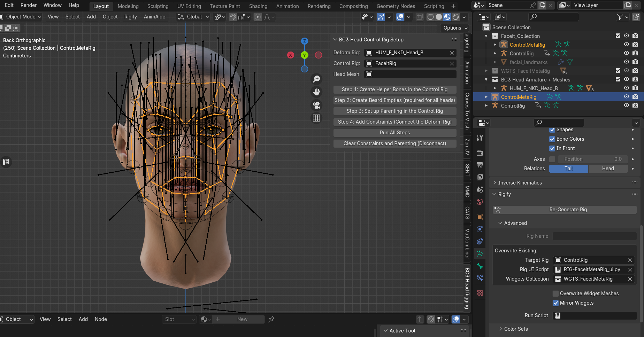644x337 pixels.
Task: Toggle show gizmo icon in viewport header
Action: pyautogui.click(x=381, y=17)
